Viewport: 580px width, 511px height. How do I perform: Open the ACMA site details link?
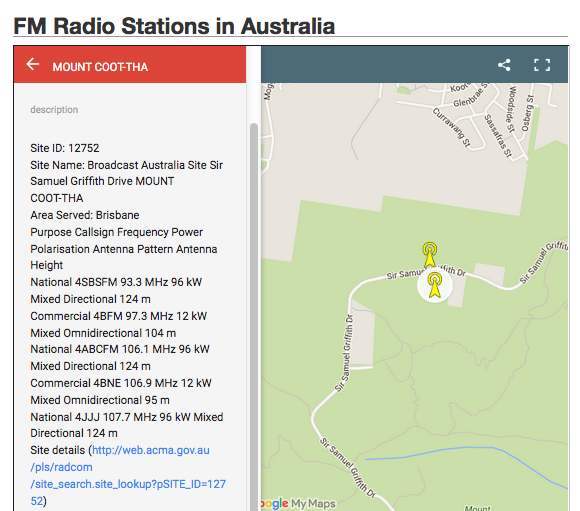(128, 475)
